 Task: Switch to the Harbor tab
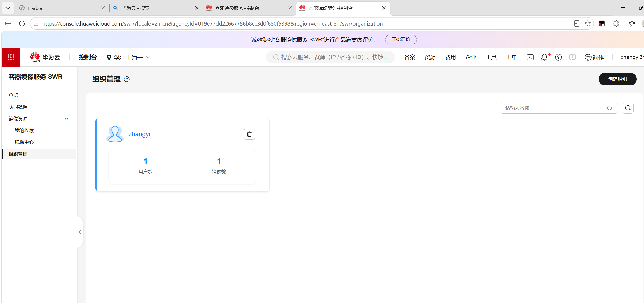63,8
